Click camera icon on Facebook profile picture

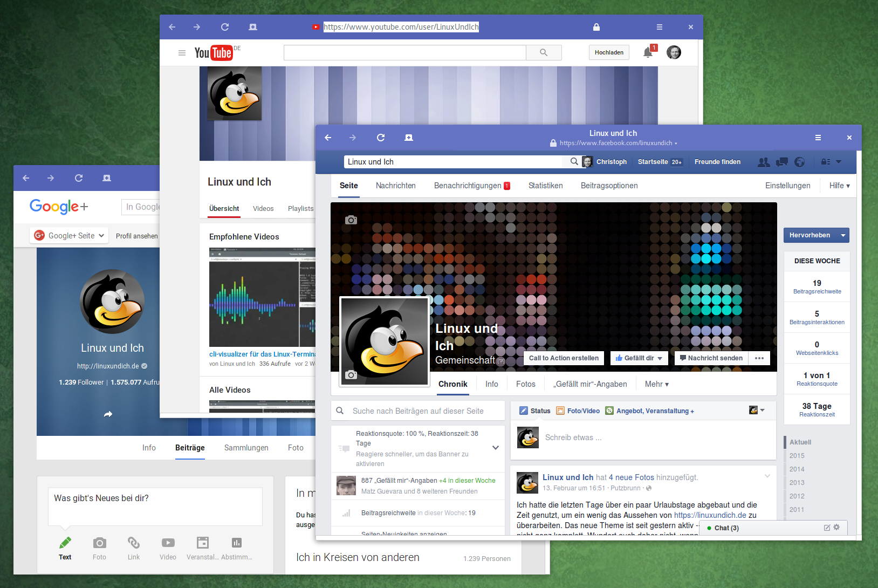(351, 375)
